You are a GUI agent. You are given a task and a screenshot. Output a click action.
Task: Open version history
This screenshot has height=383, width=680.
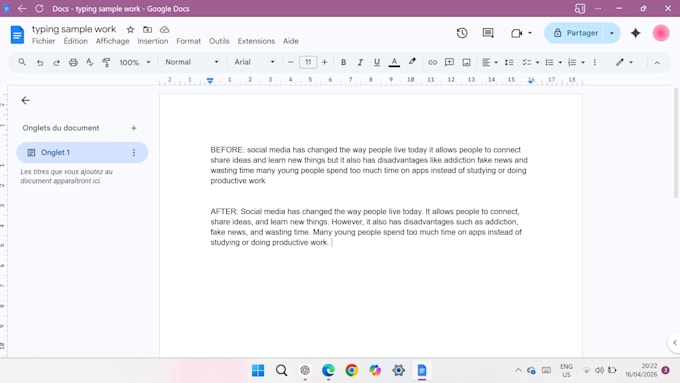point(462,33)
